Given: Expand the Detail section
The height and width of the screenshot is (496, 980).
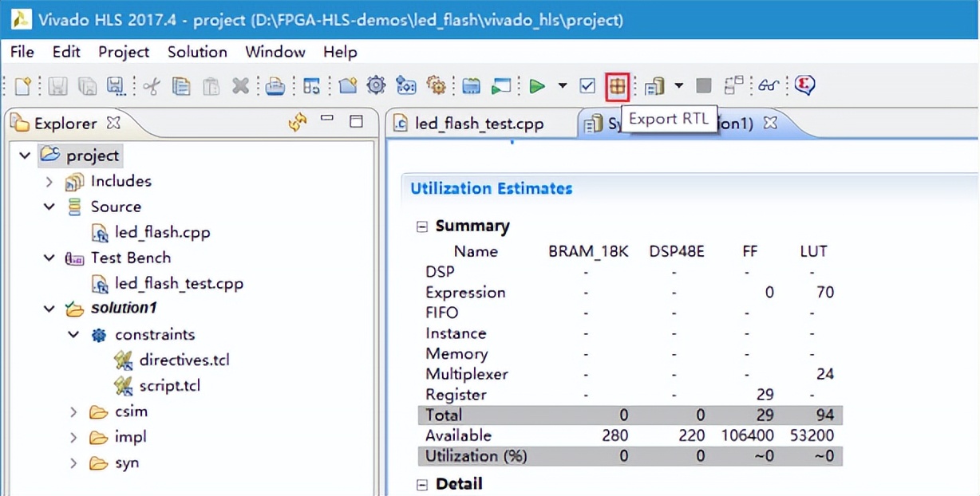Looking at the screenshot, I should click(422, 484).
